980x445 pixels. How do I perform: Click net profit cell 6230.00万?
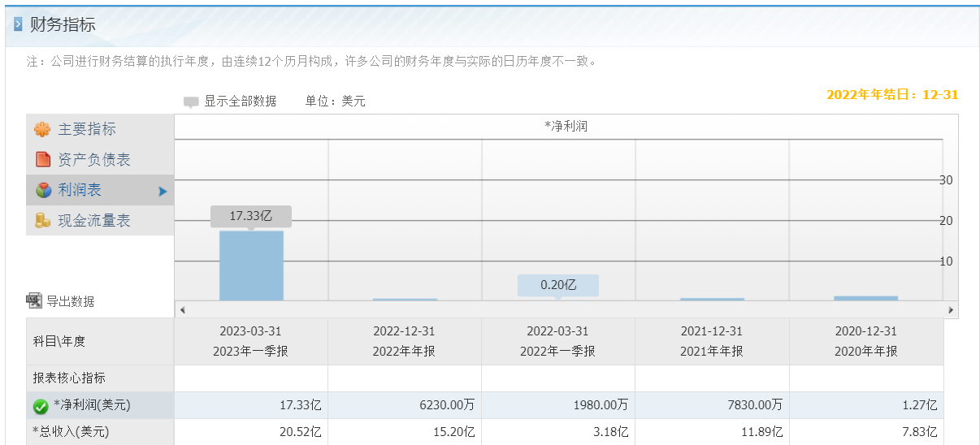click(x=405, y=406)
